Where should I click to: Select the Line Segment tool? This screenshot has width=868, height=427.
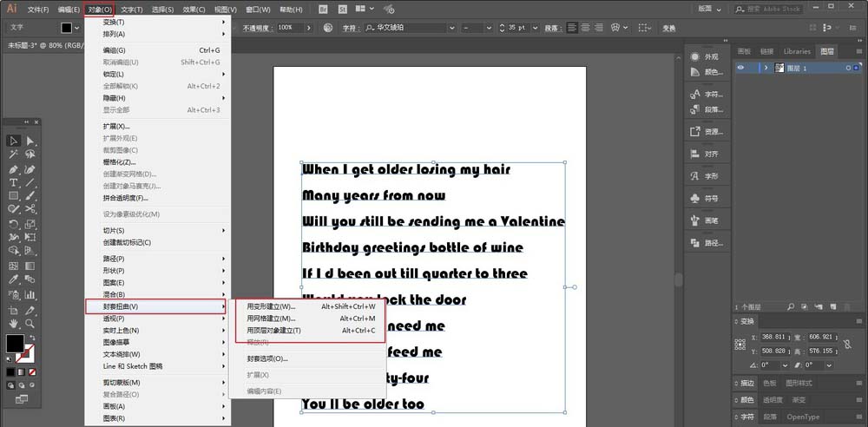pyautogui.click(x=30, y=182)
